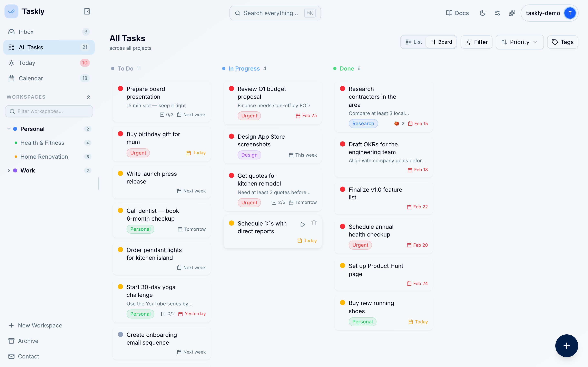The image size is (588, 367).
Task: Collapse the sidebar panel icon
Action: coord(87,11)
